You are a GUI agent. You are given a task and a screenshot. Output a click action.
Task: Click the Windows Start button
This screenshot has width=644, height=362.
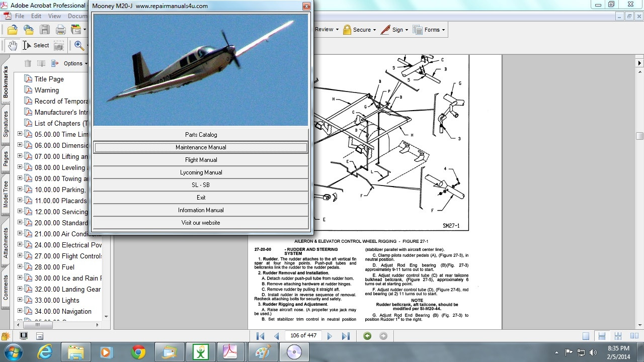[x=13, y=352]
